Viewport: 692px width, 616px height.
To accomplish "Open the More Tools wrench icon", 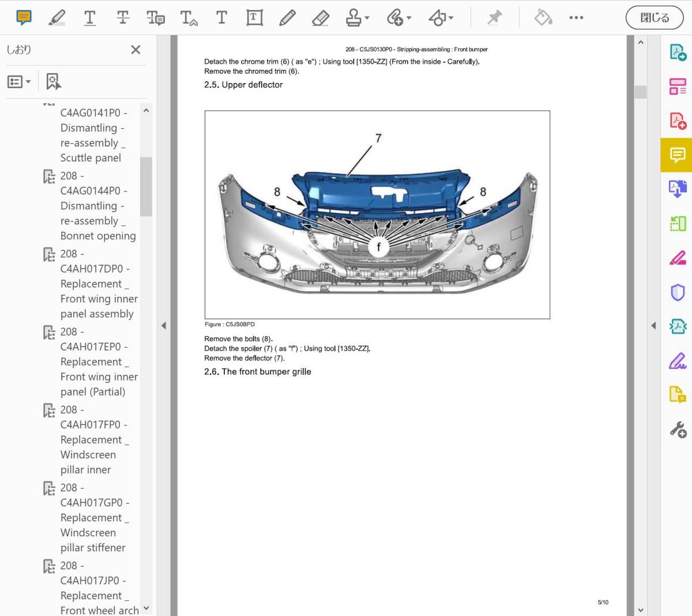I will click(678, 430).
